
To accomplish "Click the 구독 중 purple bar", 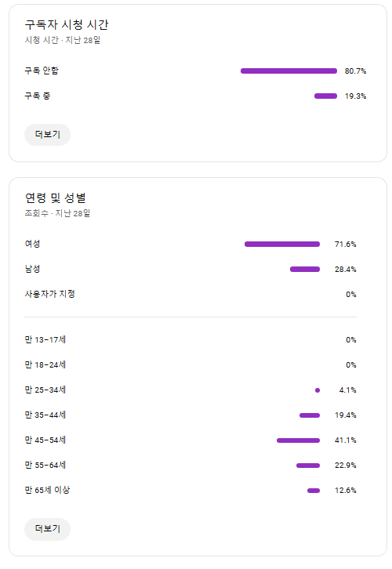I will [325, 96].
